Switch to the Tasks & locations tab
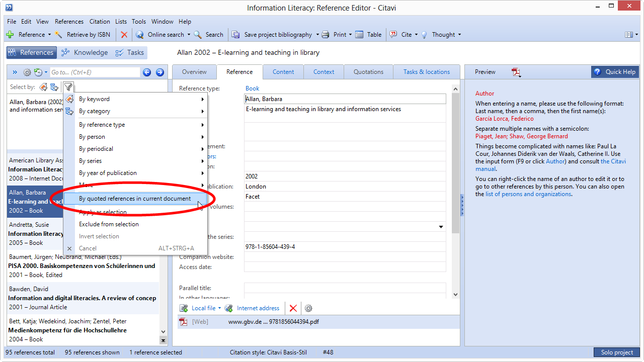The image size is (644, 362). (427, 72)
